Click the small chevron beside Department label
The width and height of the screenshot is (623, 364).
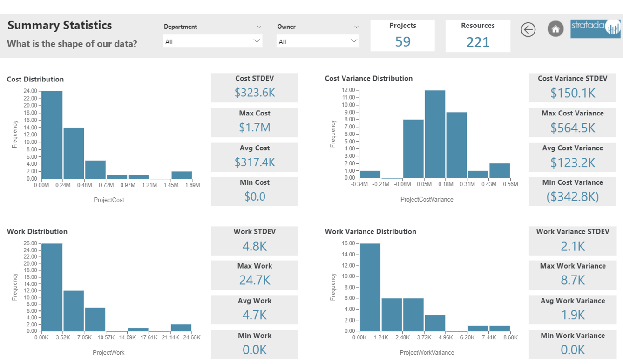click(x=259, y=27)
